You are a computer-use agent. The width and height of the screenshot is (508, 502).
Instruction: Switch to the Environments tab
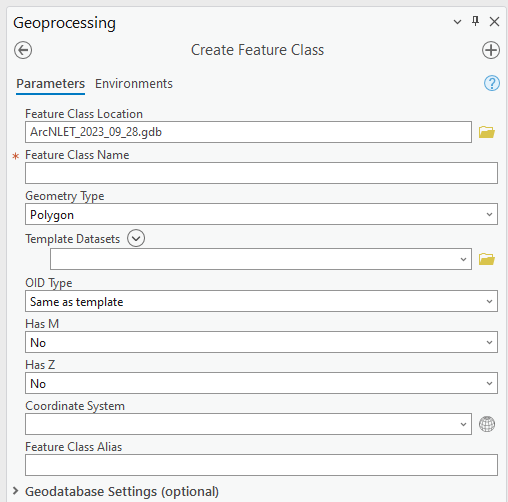pyautogui.click(x=134, y=84)
